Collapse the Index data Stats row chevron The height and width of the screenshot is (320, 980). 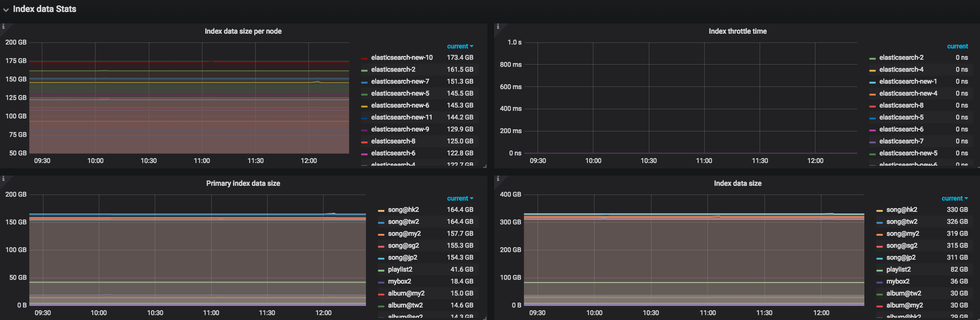6,10
